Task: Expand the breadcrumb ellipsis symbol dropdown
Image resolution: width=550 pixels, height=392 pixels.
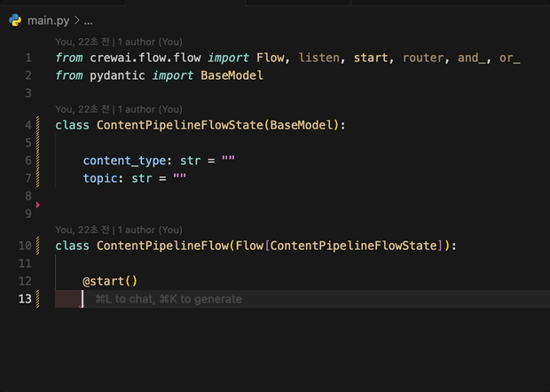Action: (88, 20)
